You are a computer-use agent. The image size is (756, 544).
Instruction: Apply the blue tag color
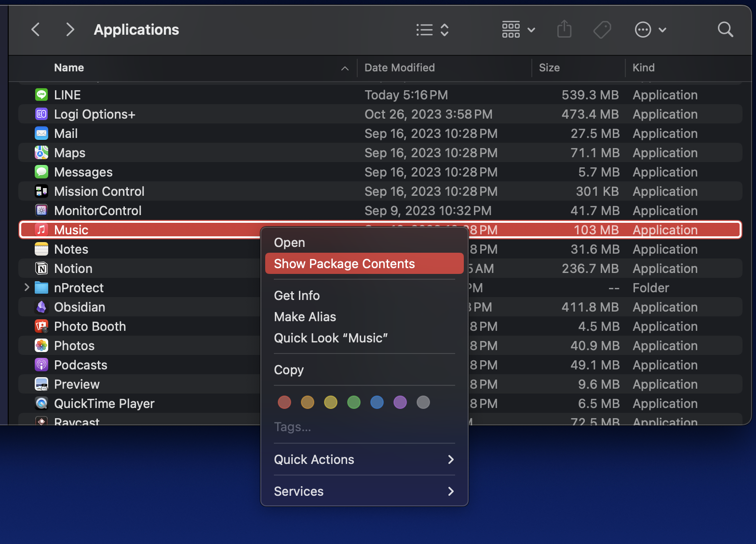tap(377, 402)
